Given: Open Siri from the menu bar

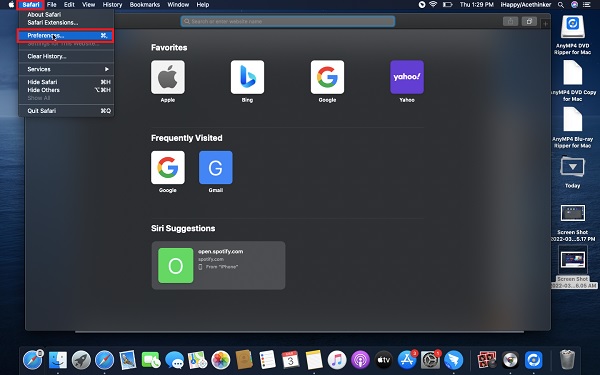Looking at the screenshot, I should click(574, 5).
